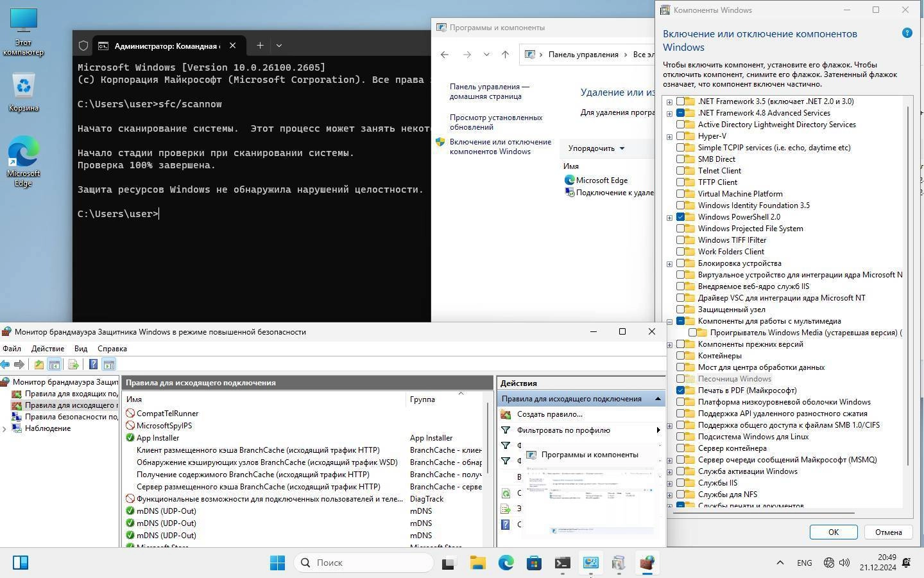Collapse the Правила для исходящего подключения actions header

coord(658,399)
